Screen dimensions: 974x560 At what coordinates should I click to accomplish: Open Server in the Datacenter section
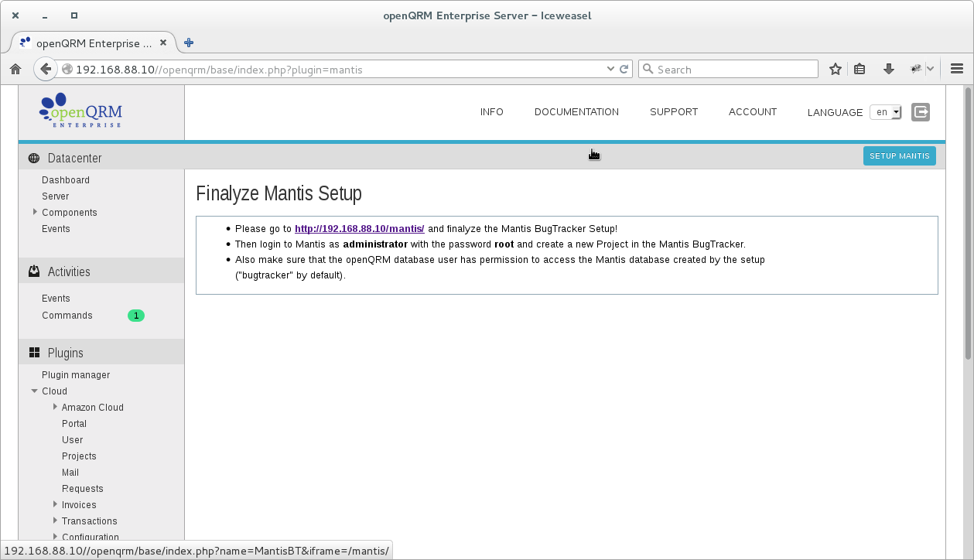56,196
